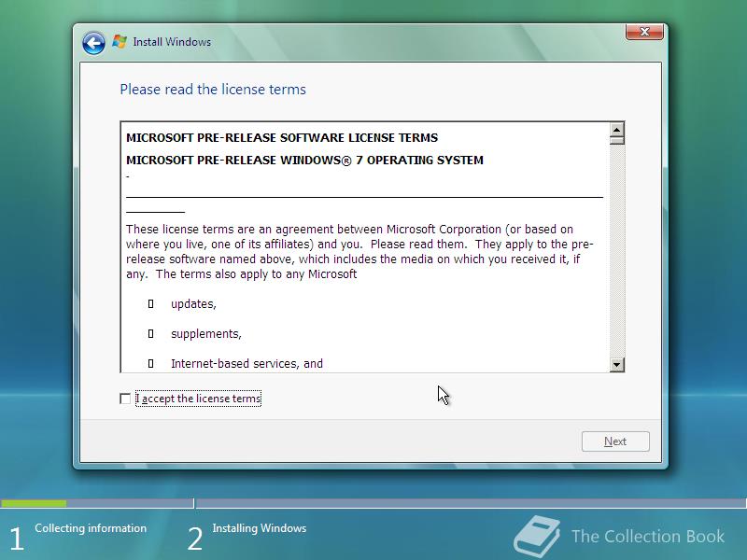This screenshot has width=747, height=560.
Task: Close the Install Windows dialog
Action: tap(644, 32)
